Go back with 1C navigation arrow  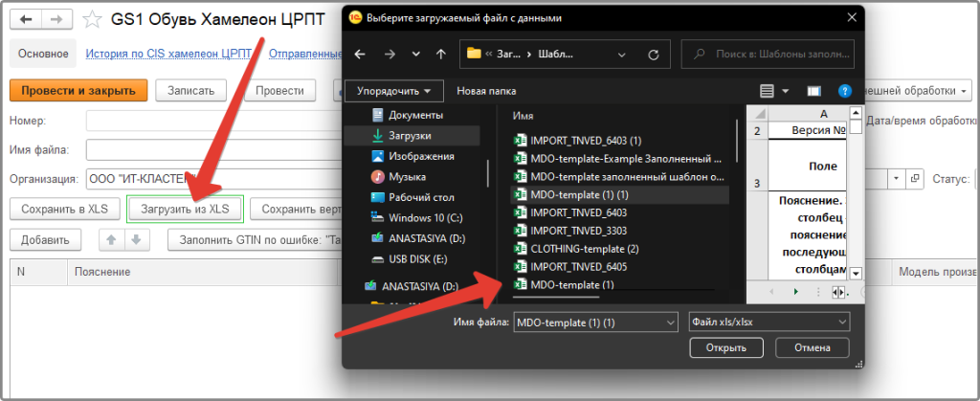26,20
